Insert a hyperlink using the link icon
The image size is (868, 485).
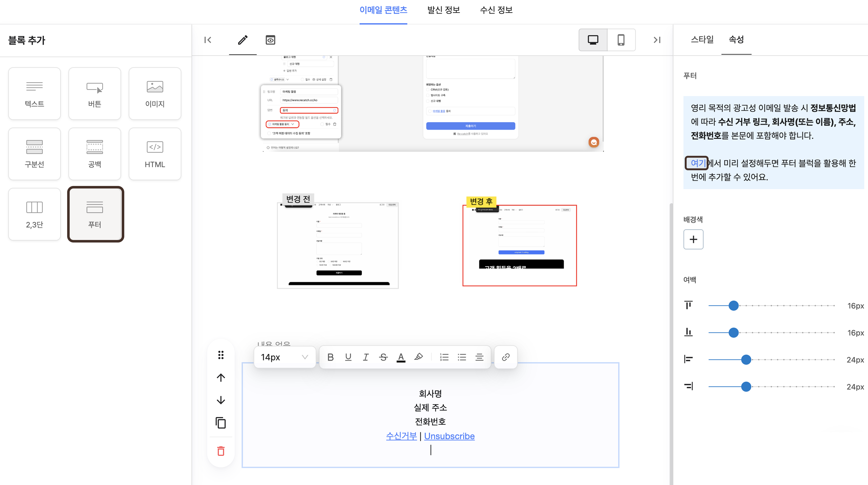point(505,357)
